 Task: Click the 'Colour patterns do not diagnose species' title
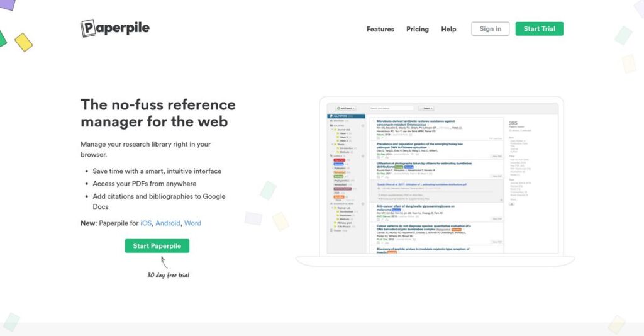click(423, 228)
